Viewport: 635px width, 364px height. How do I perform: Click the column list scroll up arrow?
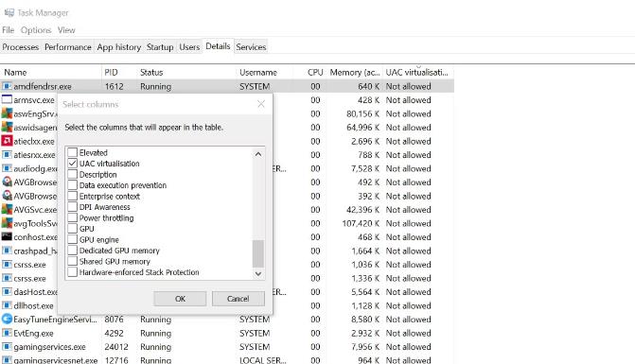(258, 154)
